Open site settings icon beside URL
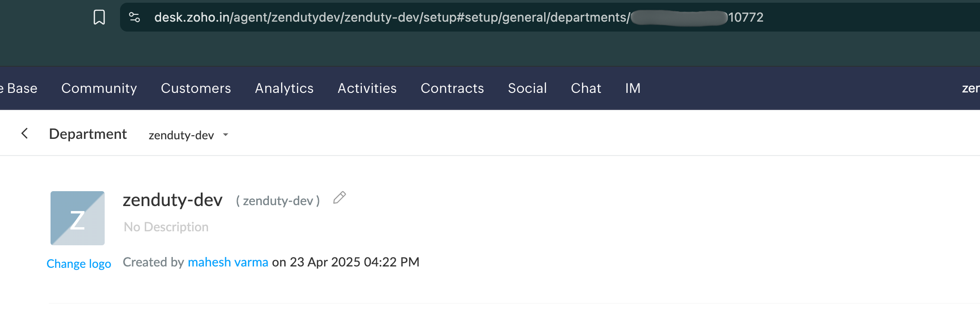The image size is (980, 312). (x=134, y=17)
